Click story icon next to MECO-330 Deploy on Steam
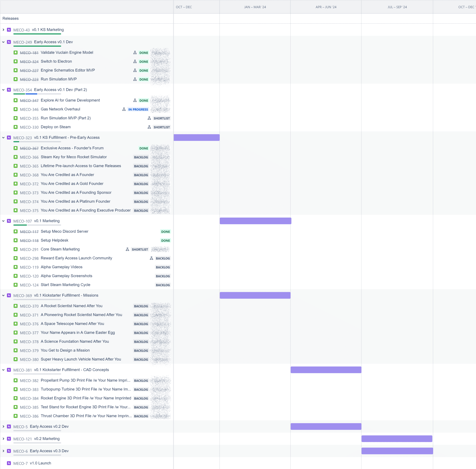 (15, 127)
